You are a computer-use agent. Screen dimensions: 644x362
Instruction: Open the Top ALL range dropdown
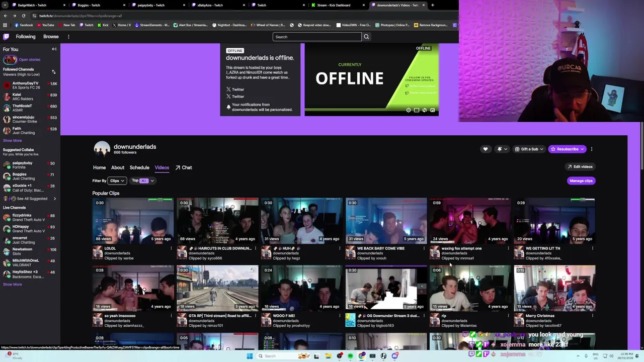coord(143,181)
